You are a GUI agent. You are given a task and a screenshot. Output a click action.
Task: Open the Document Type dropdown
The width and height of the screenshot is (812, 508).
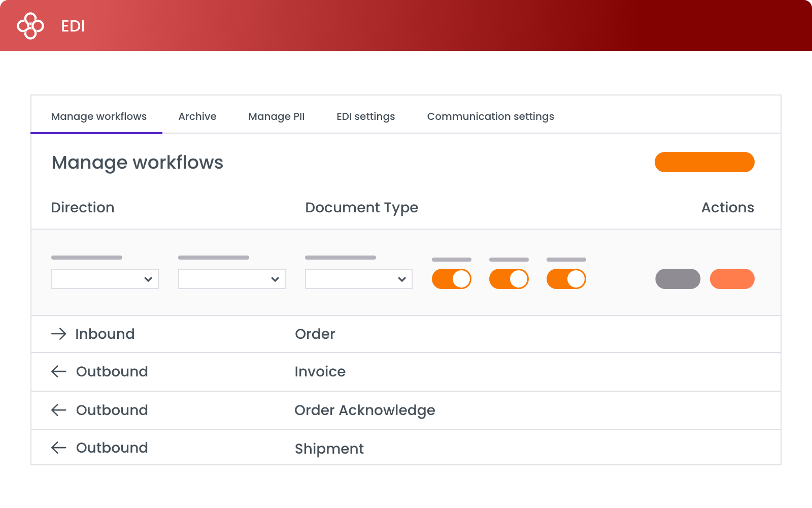(x=358, y=278)
